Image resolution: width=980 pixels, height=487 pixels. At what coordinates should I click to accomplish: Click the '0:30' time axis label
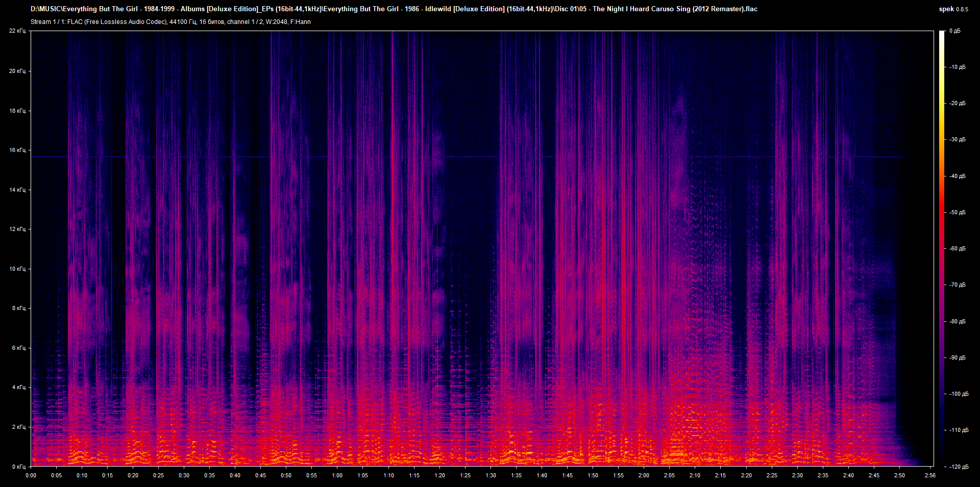click(184, 475)
